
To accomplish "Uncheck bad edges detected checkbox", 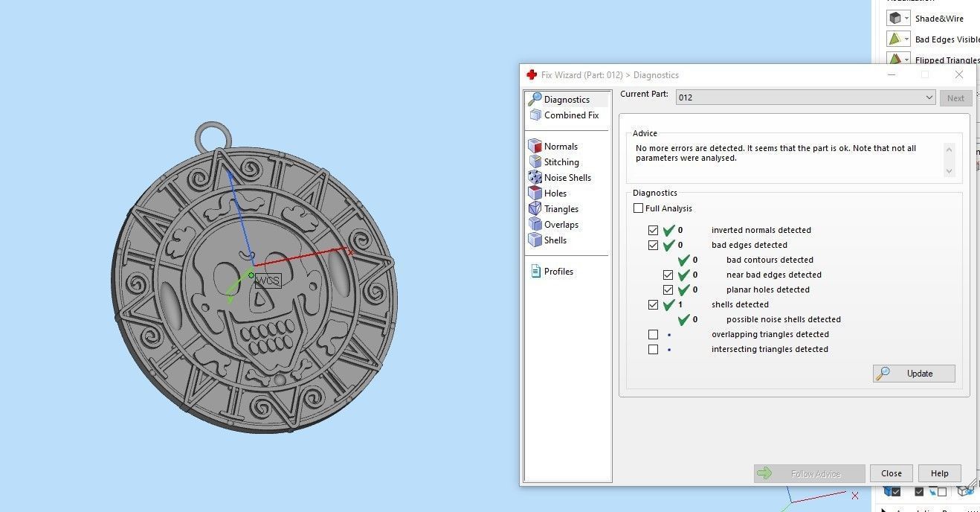I will [x=653, y=245].
